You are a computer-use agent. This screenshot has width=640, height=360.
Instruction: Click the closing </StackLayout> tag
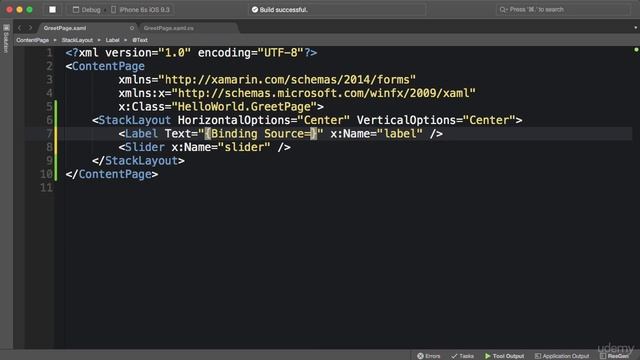click(138, 160)
